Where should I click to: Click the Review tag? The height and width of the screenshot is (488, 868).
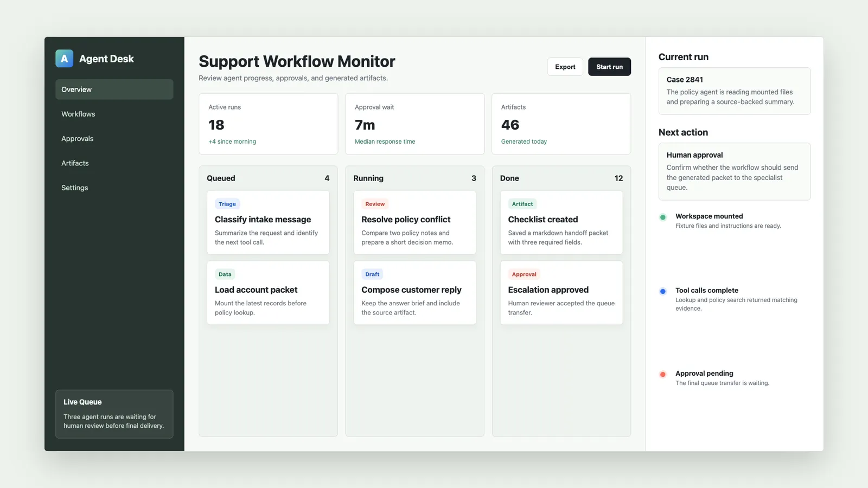[375, 204]
